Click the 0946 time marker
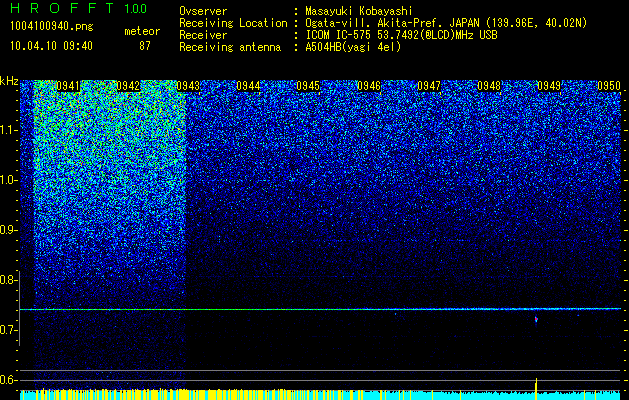The image size is (629, 400). 369,86
